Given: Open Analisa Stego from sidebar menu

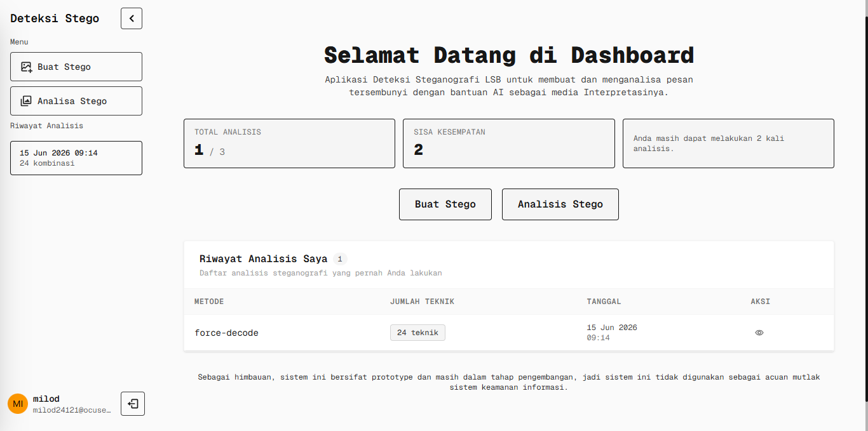Looking at the screenshot, I should pos(76,101).
